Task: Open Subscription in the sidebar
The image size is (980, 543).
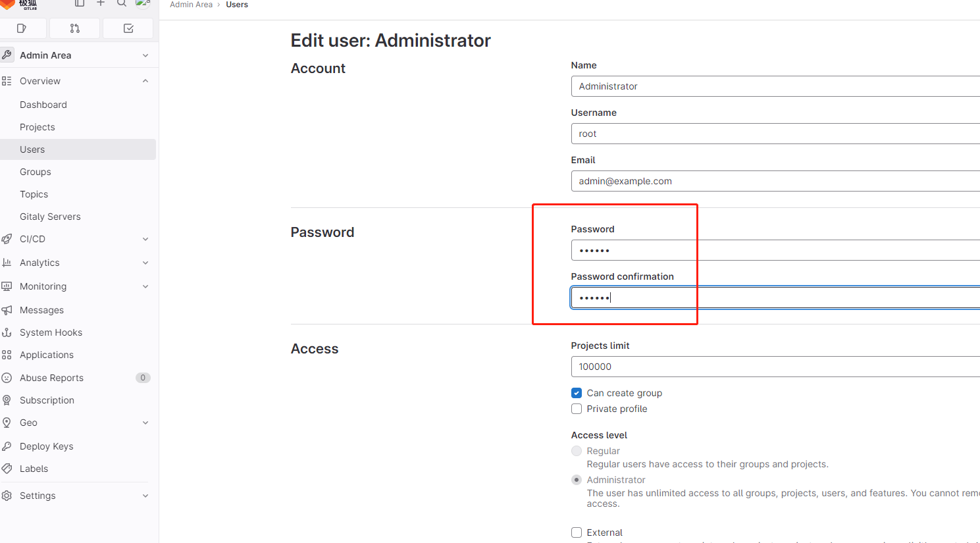Action: [47, 400]
